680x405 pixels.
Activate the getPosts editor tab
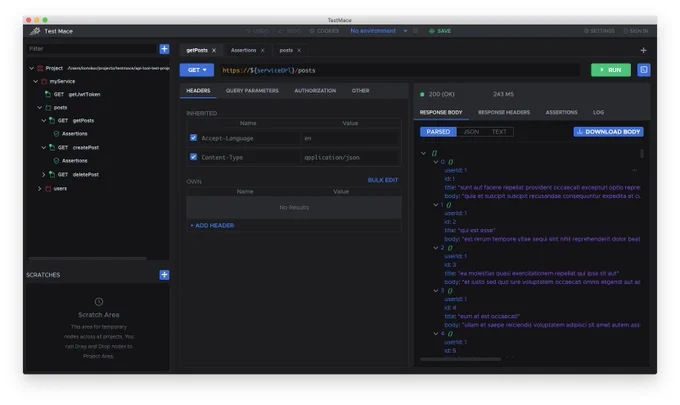pos(197,50)
